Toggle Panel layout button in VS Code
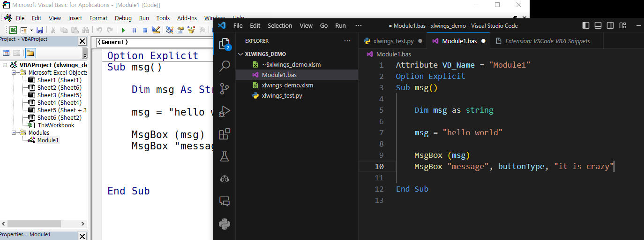 [598, 25]
